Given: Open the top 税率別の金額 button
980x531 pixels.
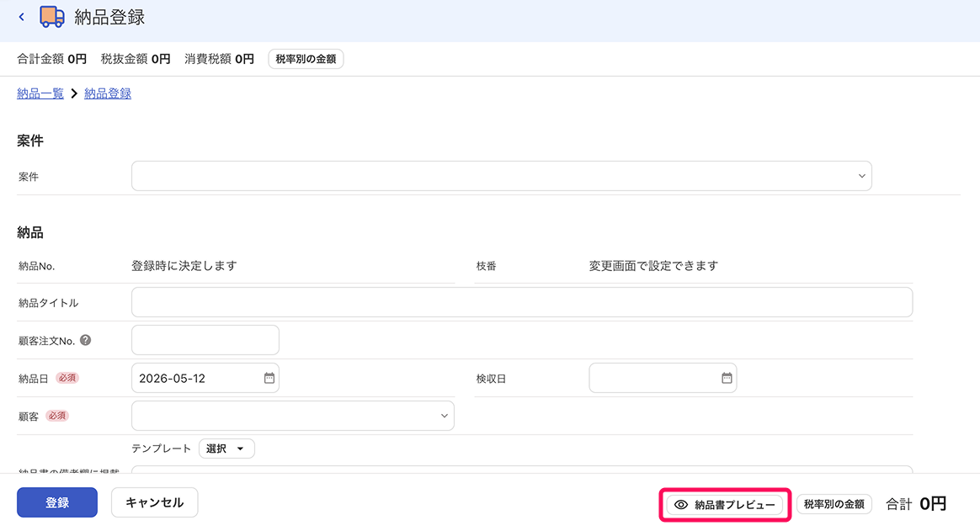Looking at the screenshot, I should pyautogui.click(x=306, y=59).
